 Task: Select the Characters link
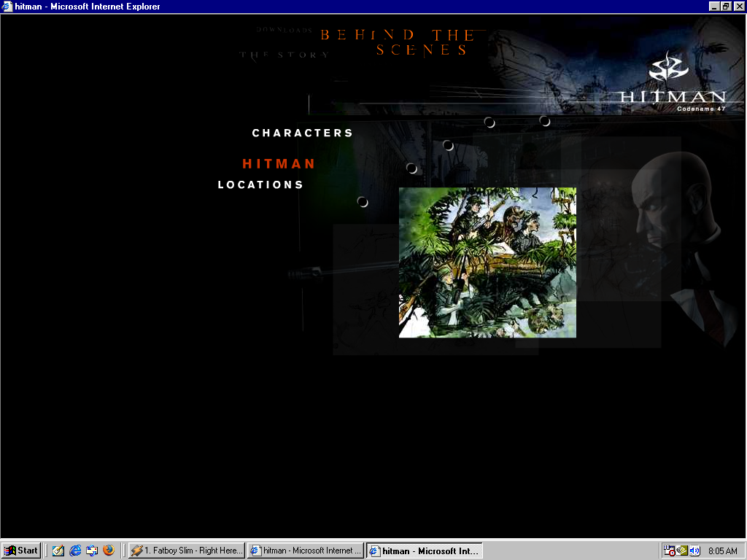[302, 133]
